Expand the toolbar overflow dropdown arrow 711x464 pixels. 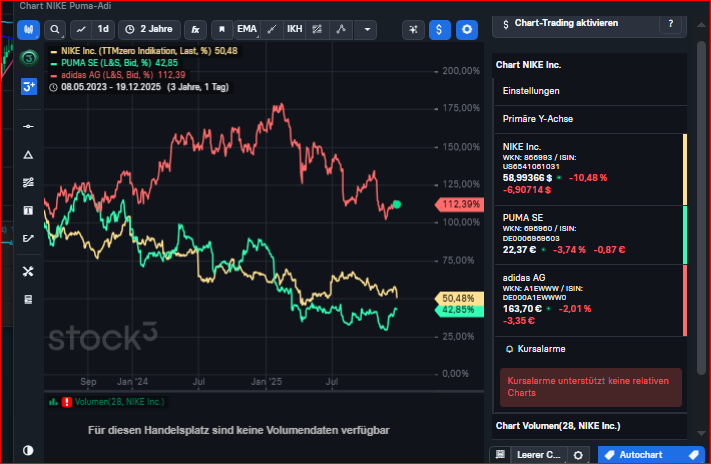pos(367,29)
